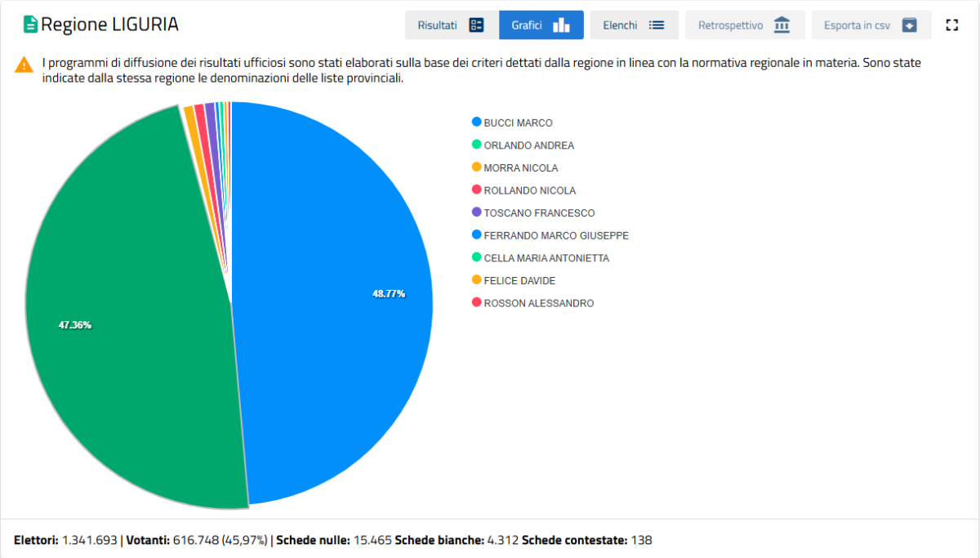
Task: Click the institution icon in Retrospettivo
Action: (782, 25)
